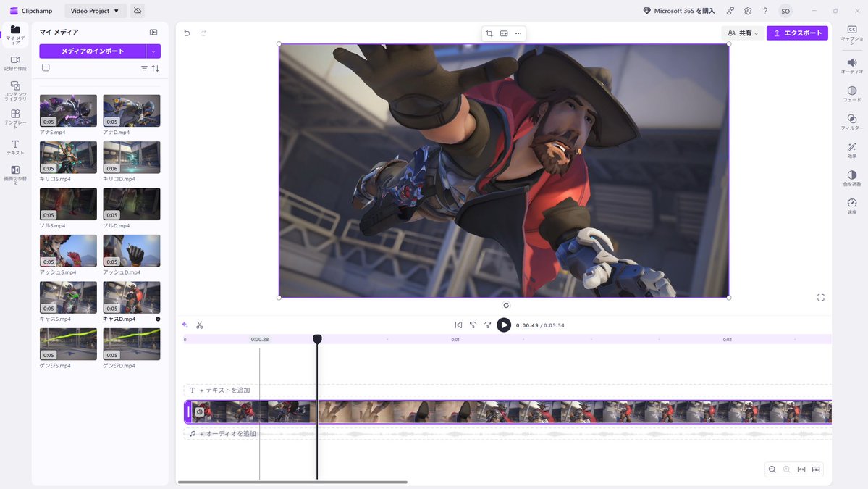
Task: Click the fit/fill aspect icon
Action: pyautogui.click(x=504, y=33)
